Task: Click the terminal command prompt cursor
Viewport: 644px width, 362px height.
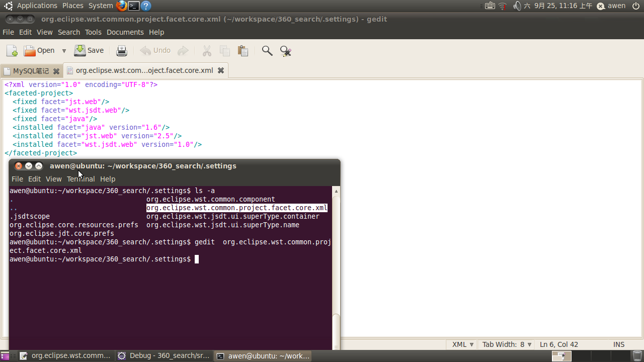Action: point(197,259)
